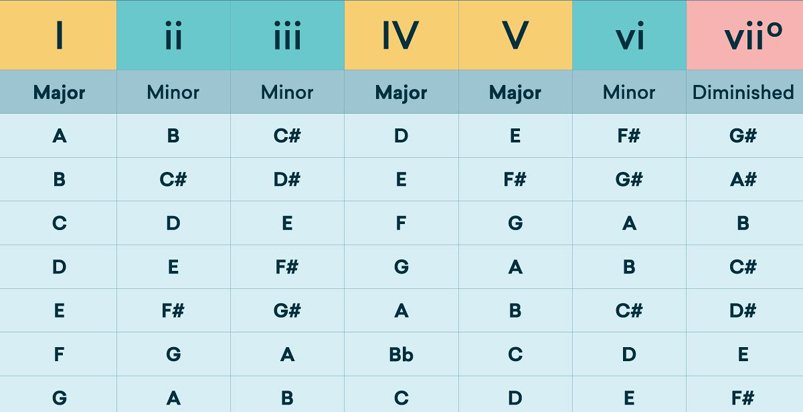Image resolution: width=803 pixels, height=412 pixels.
Task: Select the A cell in first row
Action: coord(58,136)
